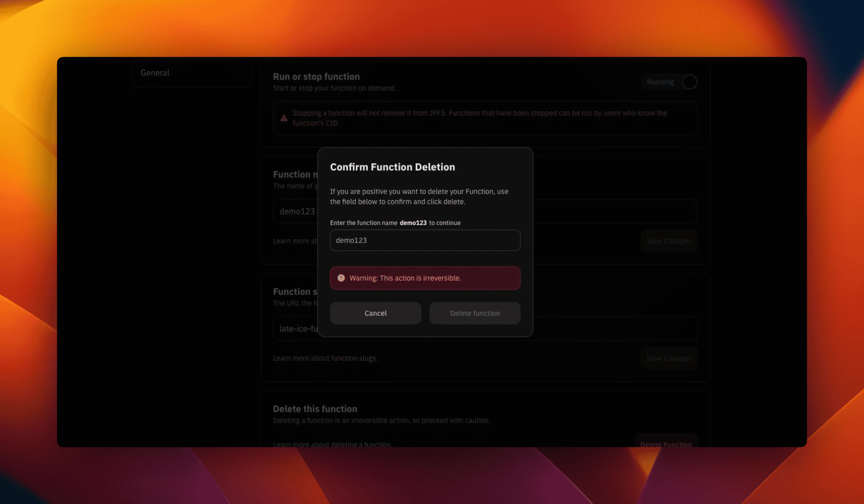Click the irreversible warning alert icon
The image size is (864, 504).
point(340,278)
